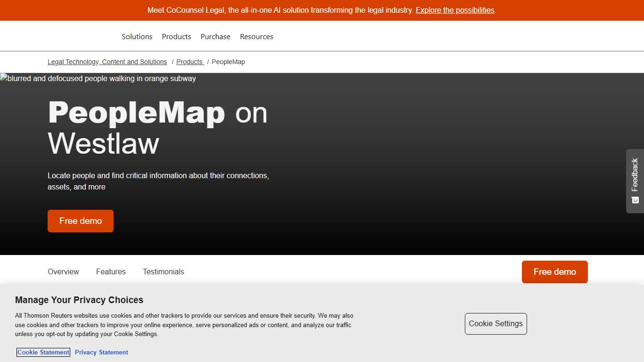
Task: Click the top-right Free demo button
Action: click(x=554, y=271)
